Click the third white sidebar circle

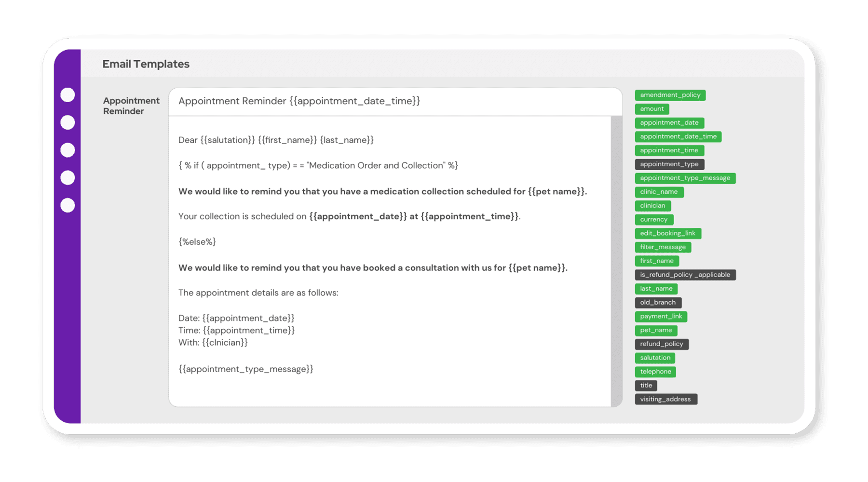click(68, 150)
